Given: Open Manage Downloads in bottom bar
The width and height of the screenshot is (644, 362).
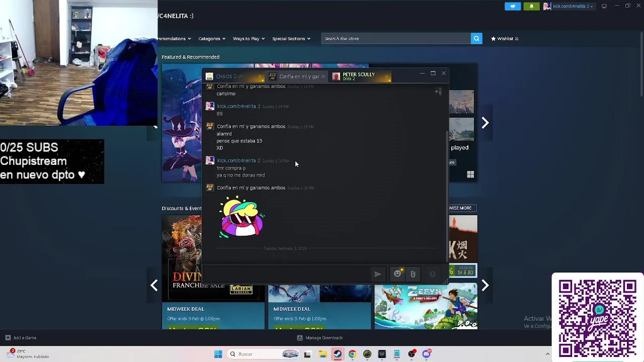Looking at the screenshot, I should 320,338.
